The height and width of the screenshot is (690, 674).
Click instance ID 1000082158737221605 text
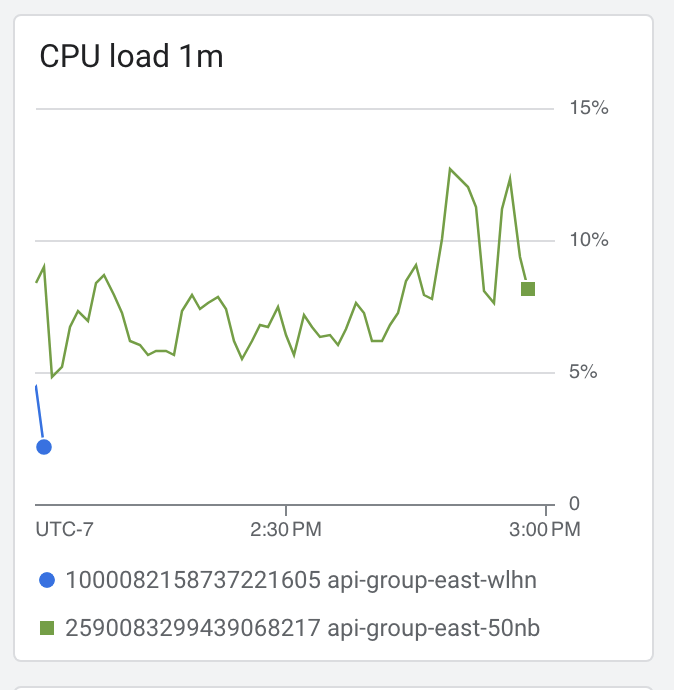(193, 580)
